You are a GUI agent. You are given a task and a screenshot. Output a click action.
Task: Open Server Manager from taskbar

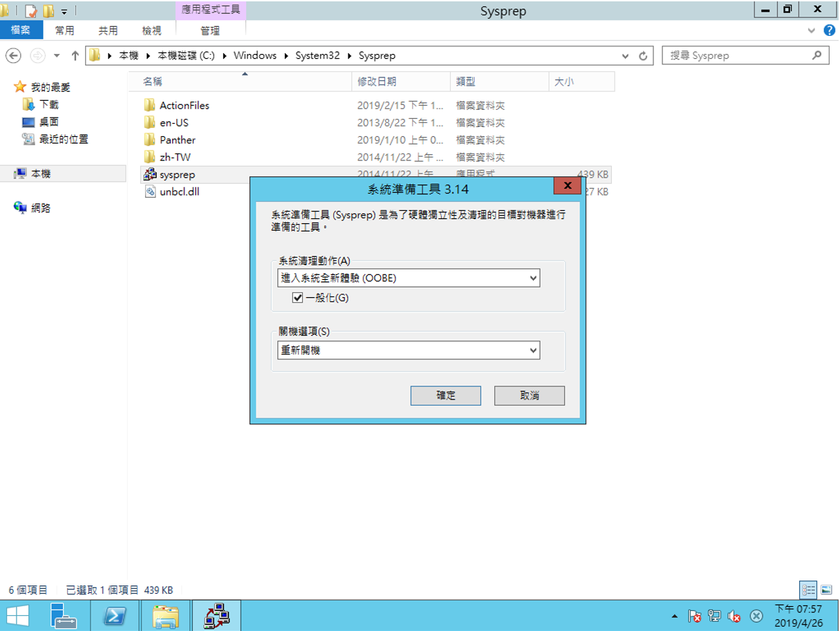click(64, 615)
